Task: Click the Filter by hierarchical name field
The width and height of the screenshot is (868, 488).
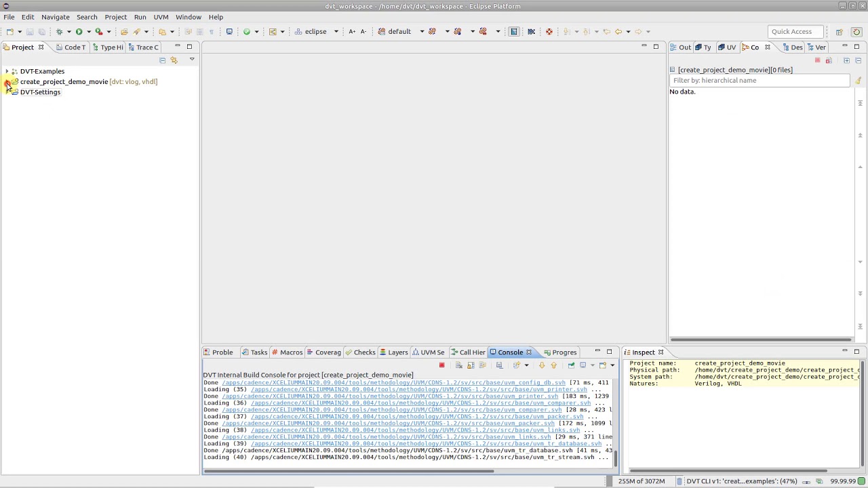Action: pos(759,81)
